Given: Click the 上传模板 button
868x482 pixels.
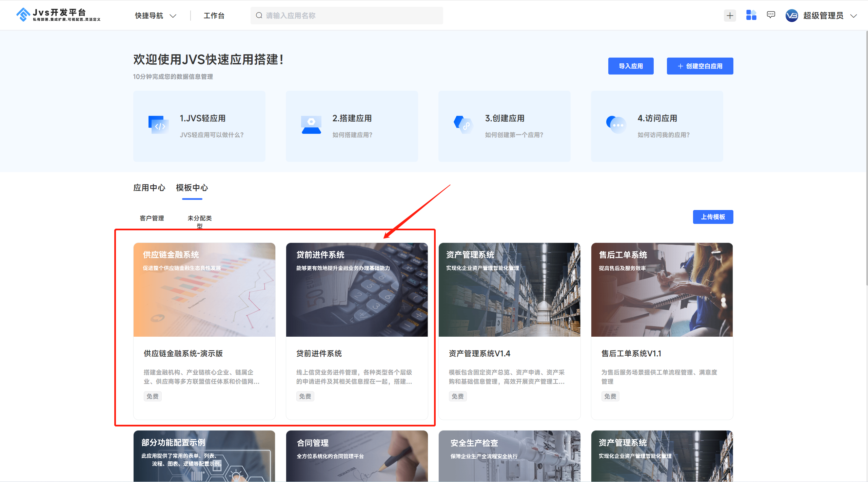Looking at the screenshot, I should (713, 217).
